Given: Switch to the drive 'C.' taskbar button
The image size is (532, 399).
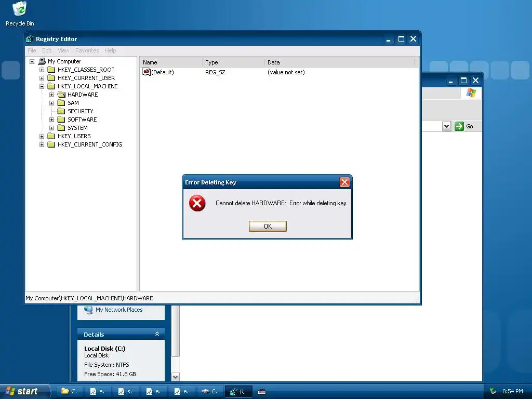Looking at the screenshot, I should click(209, 392).
